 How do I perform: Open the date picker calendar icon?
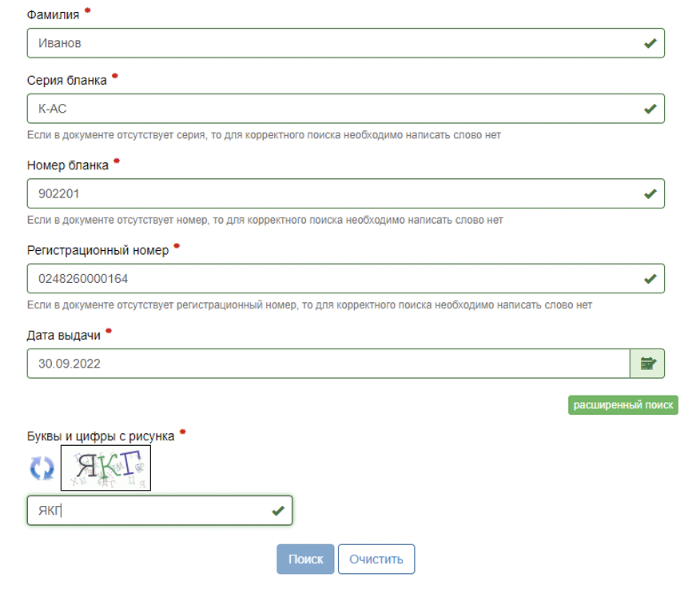tap(647, 364)
